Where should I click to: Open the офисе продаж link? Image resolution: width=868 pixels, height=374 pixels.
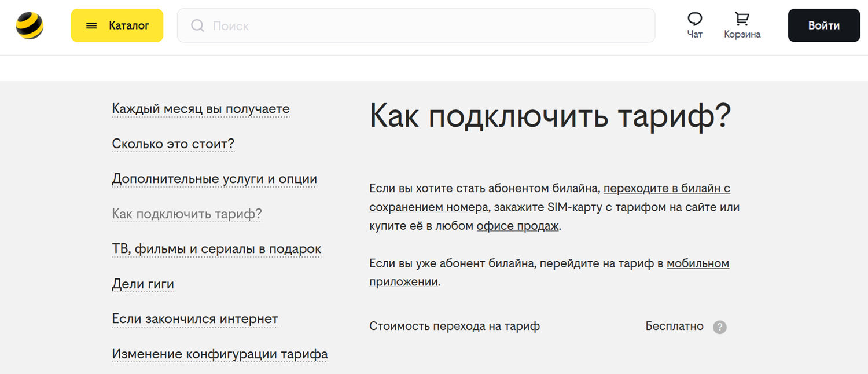point(518,226)
